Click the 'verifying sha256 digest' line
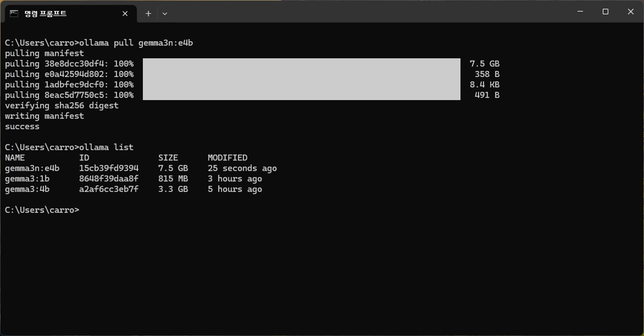The width and height of the screenshot is (644, 336). tap(62, 105)
